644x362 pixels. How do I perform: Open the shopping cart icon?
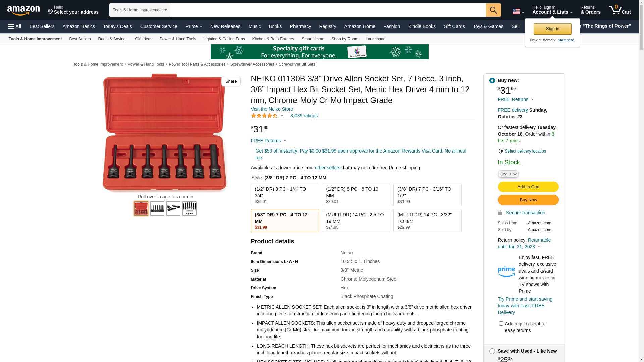(x=620, y=10)
